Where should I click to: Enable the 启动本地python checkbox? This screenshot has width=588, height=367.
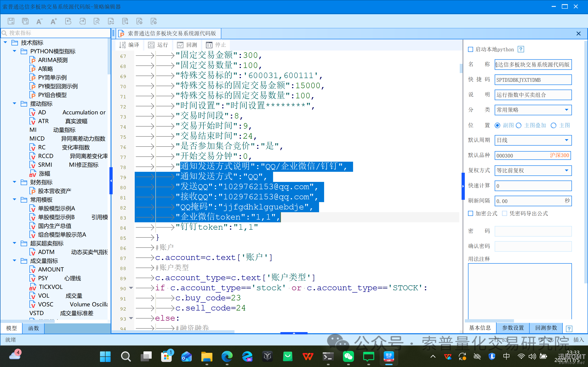471,49
